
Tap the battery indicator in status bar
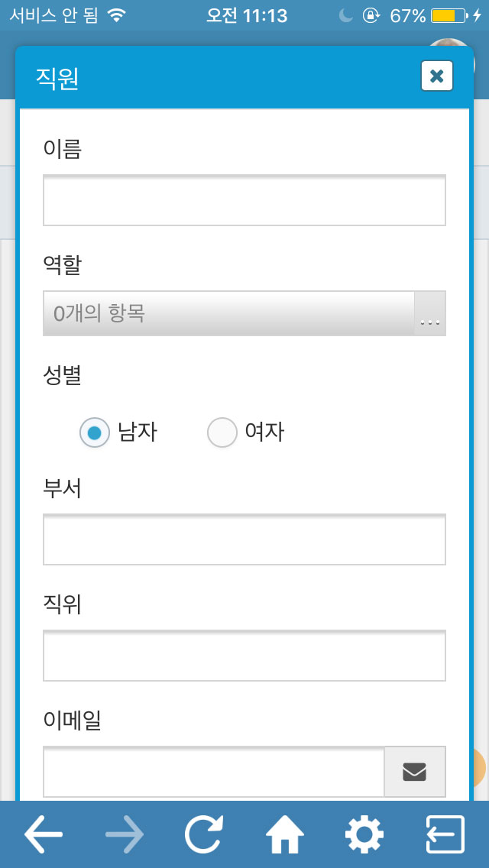(x=449, y=15)
